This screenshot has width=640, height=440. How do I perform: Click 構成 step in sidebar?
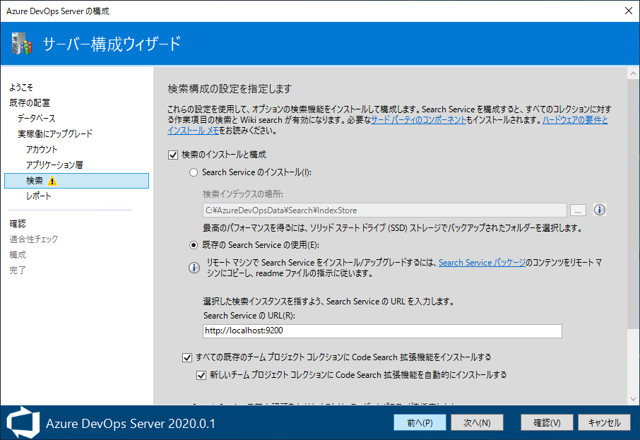pos(18,255)
